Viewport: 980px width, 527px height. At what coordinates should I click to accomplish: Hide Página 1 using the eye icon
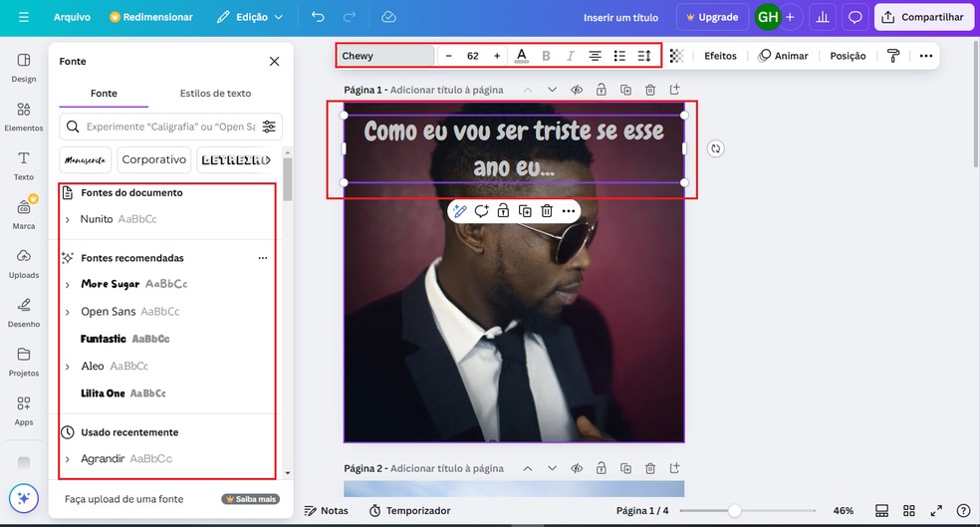click(x=577, y=90)
